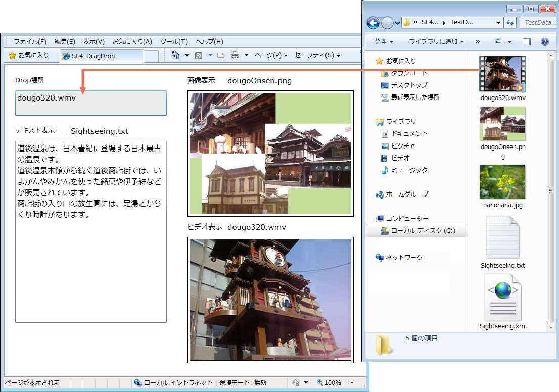The height and width of the screenshot is (392, 559).
Task: Click the Explorer file list scroll down arrow
Action: (551, 327)
